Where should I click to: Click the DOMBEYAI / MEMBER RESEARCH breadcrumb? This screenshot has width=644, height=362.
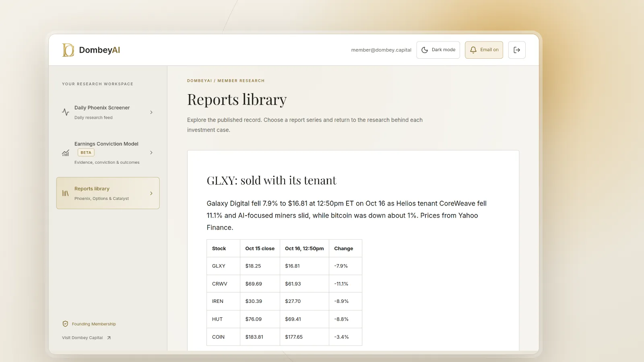click(x=226, y=81)
